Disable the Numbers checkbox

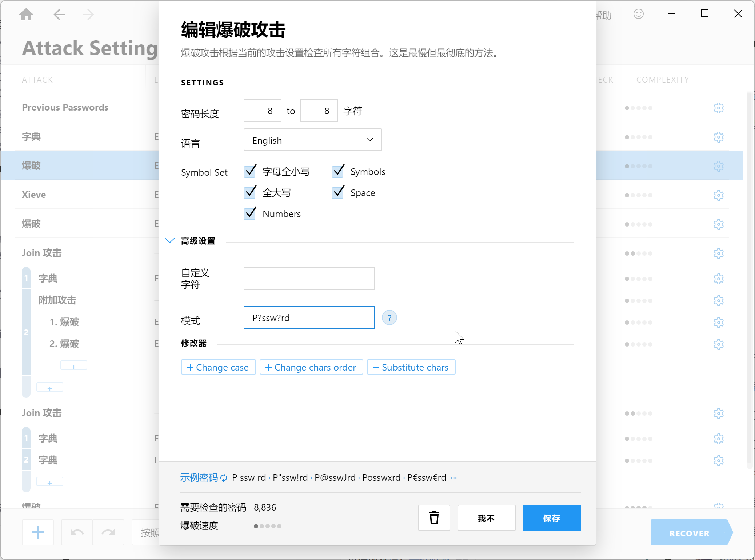click(x=250, y=213)
